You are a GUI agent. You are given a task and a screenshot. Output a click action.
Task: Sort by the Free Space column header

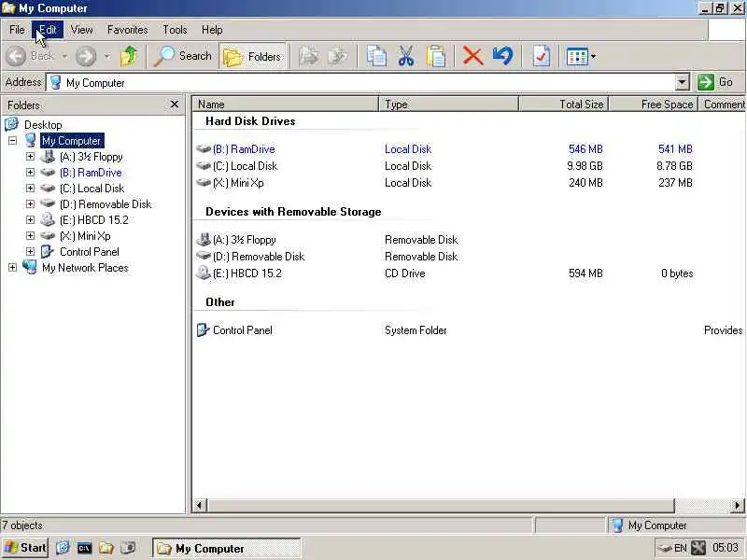point(654,104)
